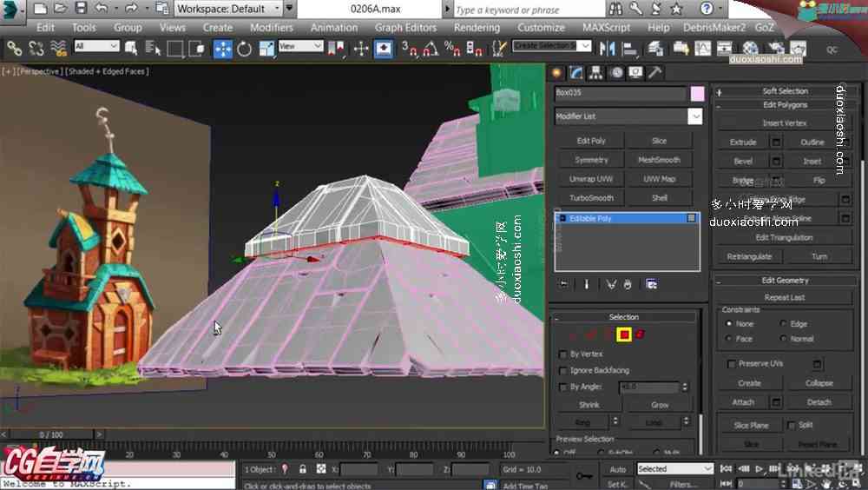This screenshot has width=868, height=490.
Task: Click the Bevel button
Action: pos(743,162)
